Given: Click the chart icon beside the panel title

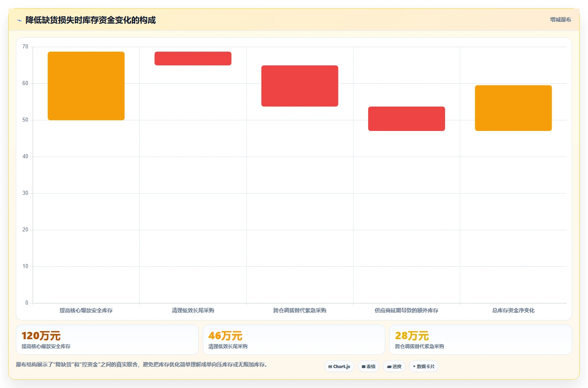Looking at the screenshot, I should click(x=19, y=20).
